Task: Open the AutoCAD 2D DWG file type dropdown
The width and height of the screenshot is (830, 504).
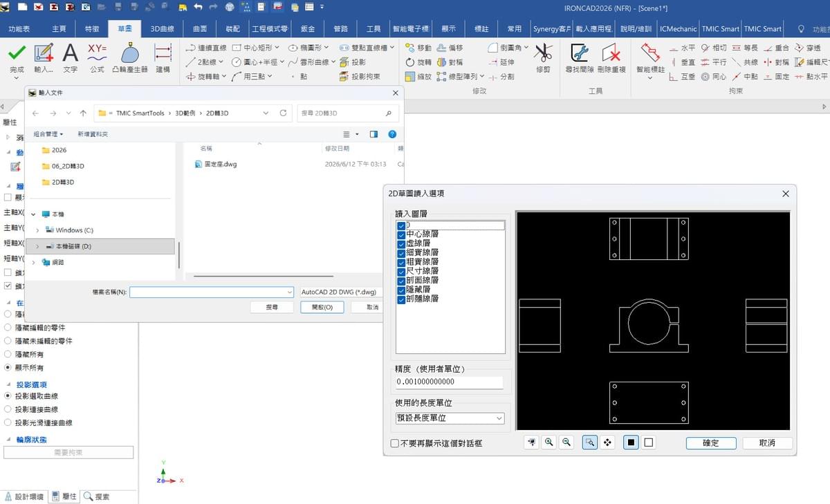Action: 340,292
